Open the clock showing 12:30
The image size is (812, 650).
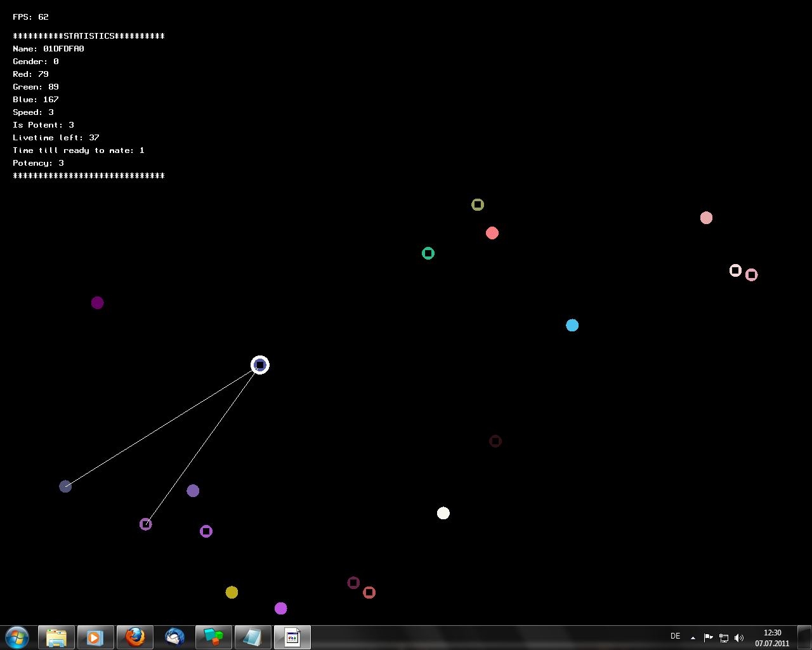pos(772,637)
